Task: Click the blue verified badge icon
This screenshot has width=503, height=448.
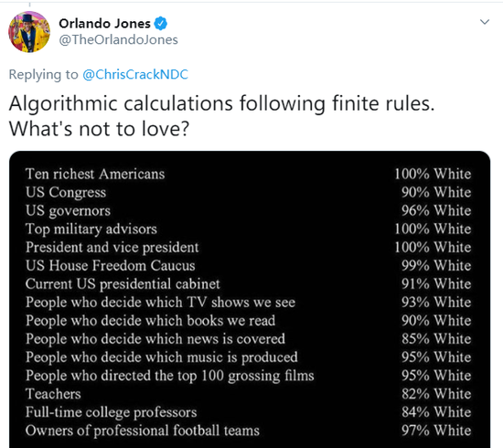Action: point(160,24)
